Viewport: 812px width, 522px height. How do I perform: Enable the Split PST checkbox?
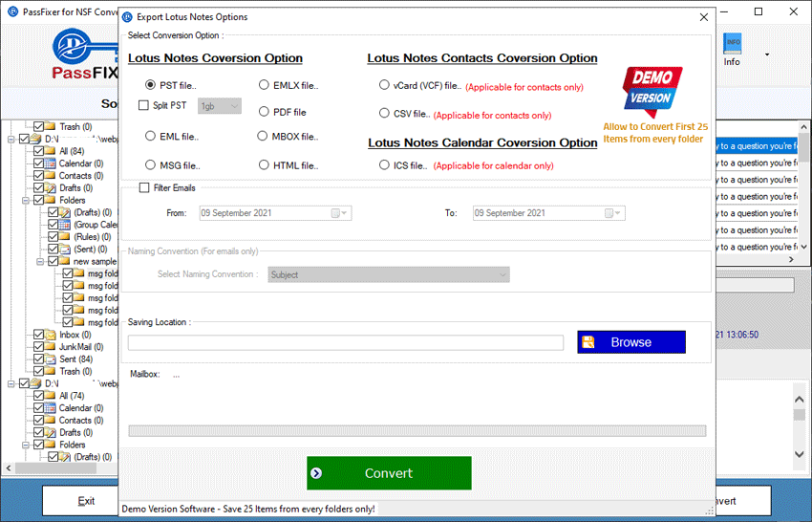(x=143, y=105)
